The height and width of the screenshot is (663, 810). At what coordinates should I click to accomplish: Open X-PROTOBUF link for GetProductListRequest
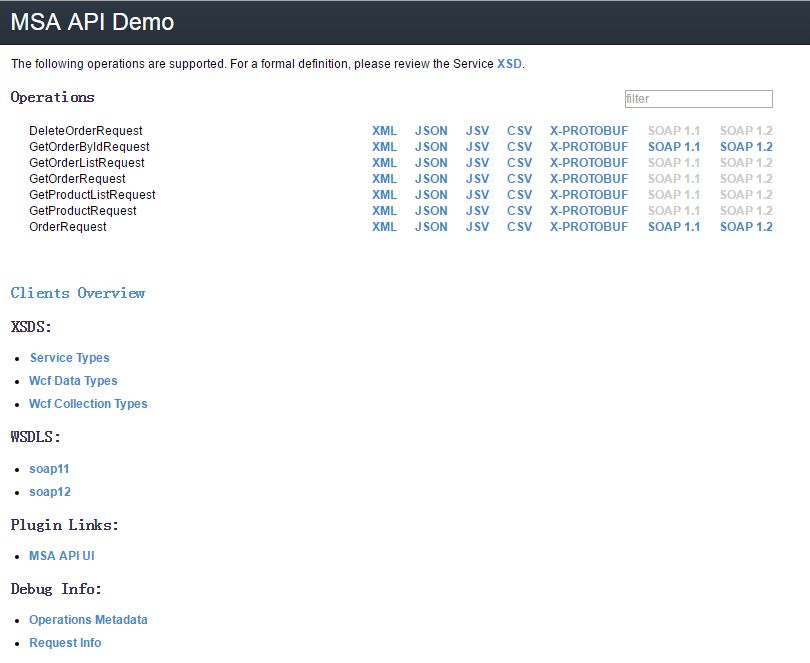coord(589,195)
